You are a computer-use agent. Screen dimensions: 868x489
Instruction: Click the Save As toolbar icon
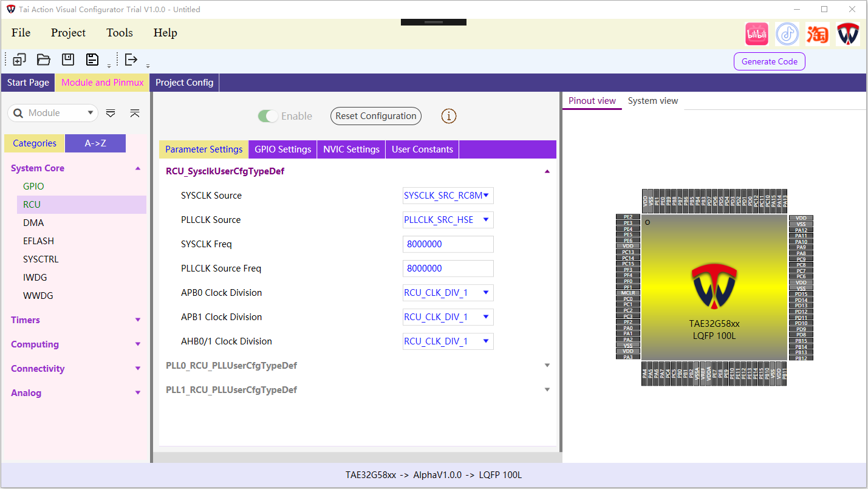(92, 60)
